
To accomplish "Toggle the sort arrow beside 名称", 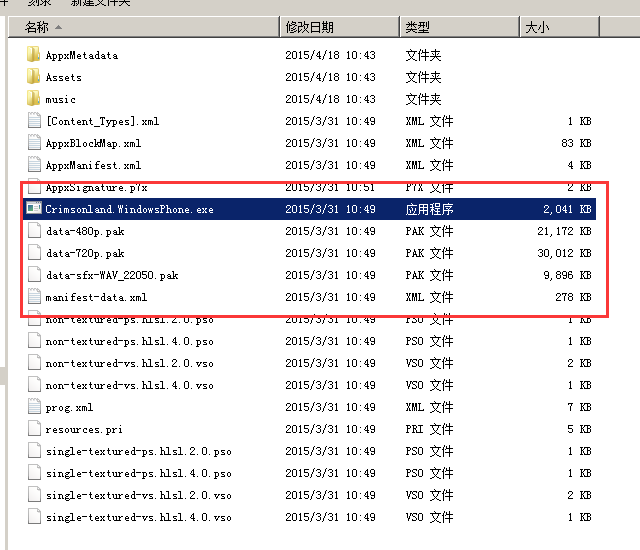I will coord(58,27).
